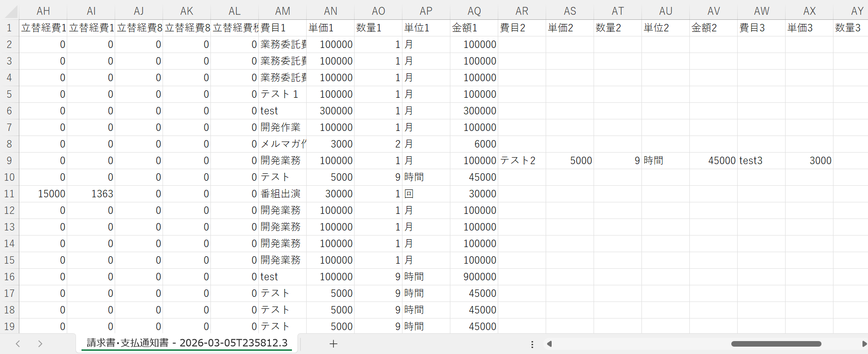Click the 金額1 header cell
The height and width of the screenshot is (354, 868).
point(474,28)
